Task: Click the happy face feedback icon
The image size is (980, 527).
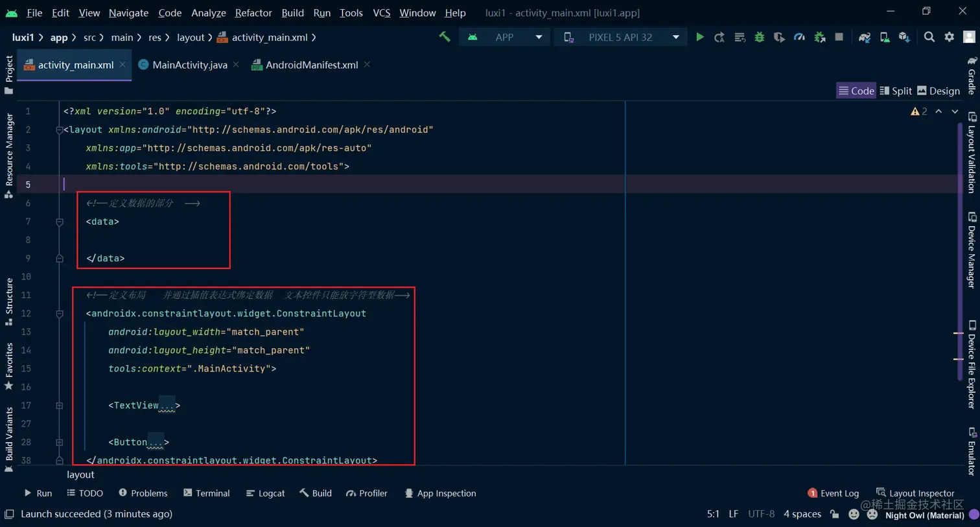Action: 854,514
